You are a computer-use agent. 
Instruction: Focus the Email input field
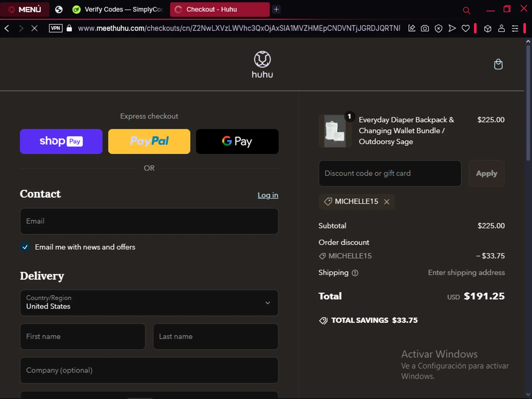[149, 221]
